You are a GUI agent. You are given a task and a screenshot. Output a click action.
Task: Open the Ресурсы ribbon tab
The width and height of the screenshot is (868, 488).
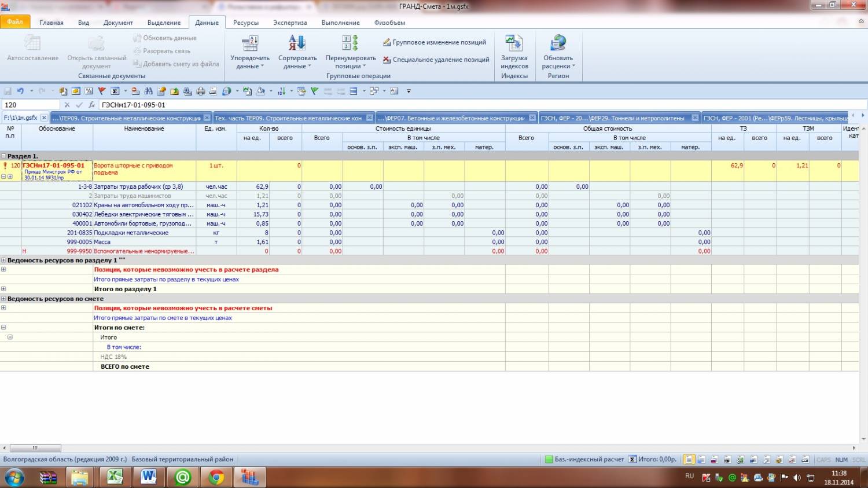pyautogui.click(x=245, y=23)
